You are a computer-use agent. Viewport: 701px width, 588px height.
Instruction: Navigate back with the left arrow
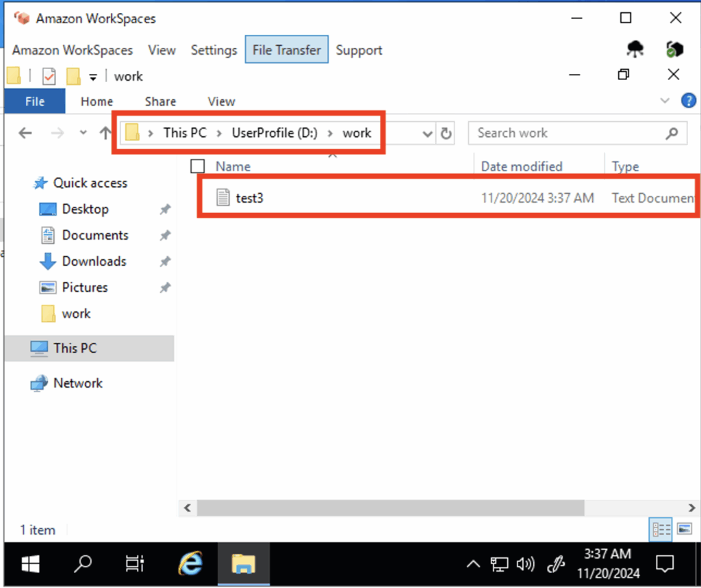(25, 133)
